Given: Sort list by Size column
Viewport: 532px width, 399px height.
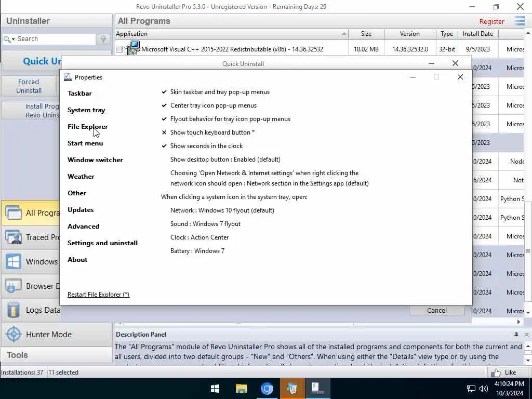Looking at the screenshot, I should pyautogui.click(x=366, y=34).
